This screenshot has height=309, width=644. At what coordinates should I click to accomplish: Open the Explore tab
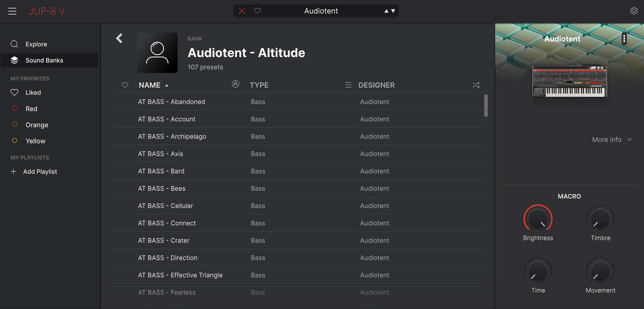pyautogui.click(x=36, y=44)
